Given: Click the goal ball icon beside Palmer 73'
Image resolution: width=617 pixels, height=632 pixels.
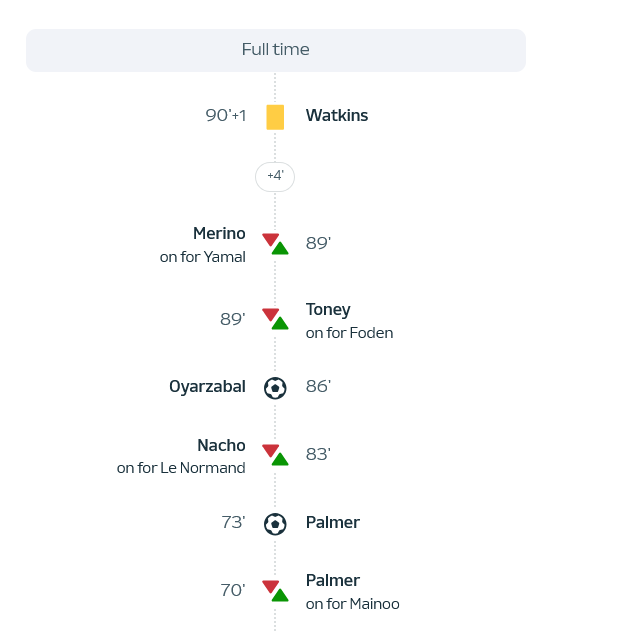Looking at the screenshot, I should pos(275,524).
